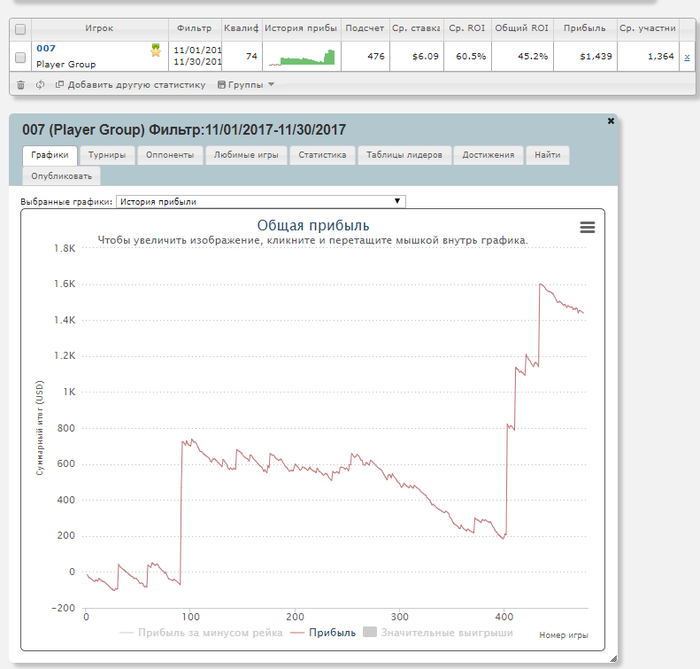This screenshot has height=669, width=700.
Task: Open the Найти tab
Action: click(x=547, y=155)
